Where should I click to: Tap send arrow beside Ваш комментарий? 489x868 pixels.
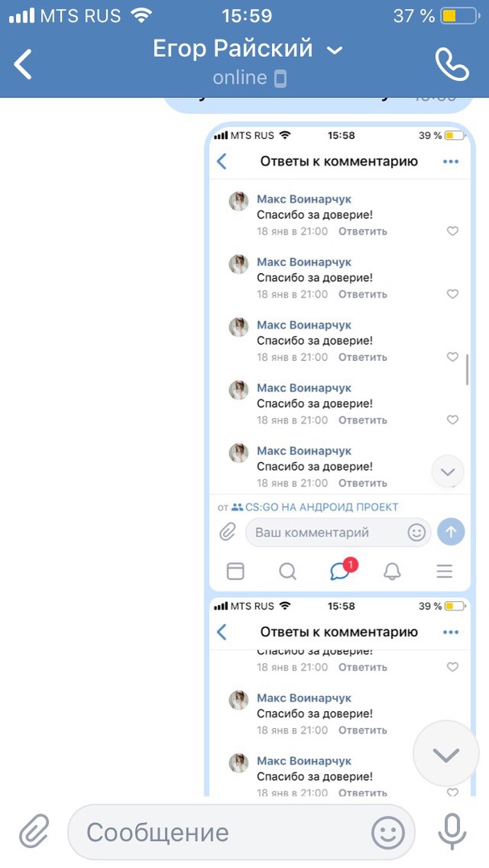click(450, 532)
